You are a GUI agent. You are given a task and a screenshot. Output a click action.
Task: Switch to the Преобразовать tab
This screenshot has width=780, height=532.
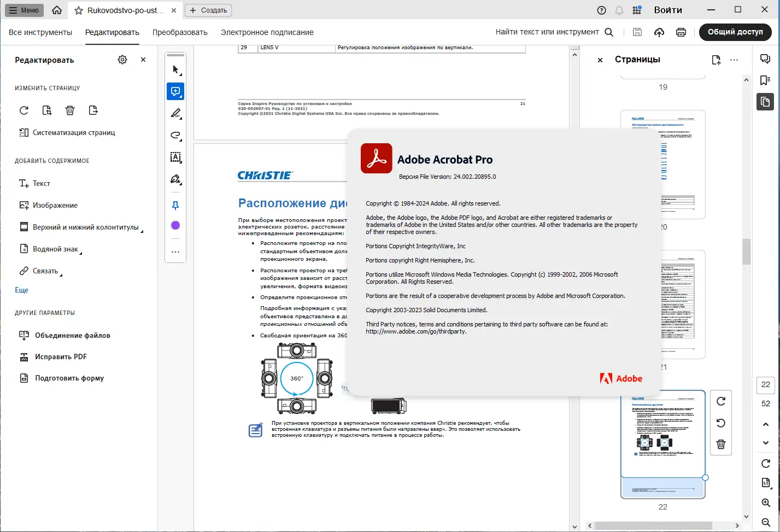pyautogui.click(x=180, y=32)
